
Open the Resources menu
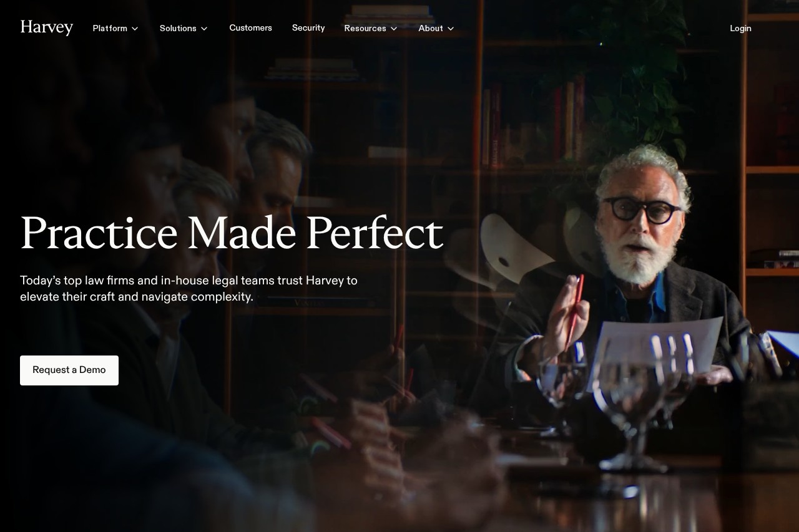tap(371, 29)
